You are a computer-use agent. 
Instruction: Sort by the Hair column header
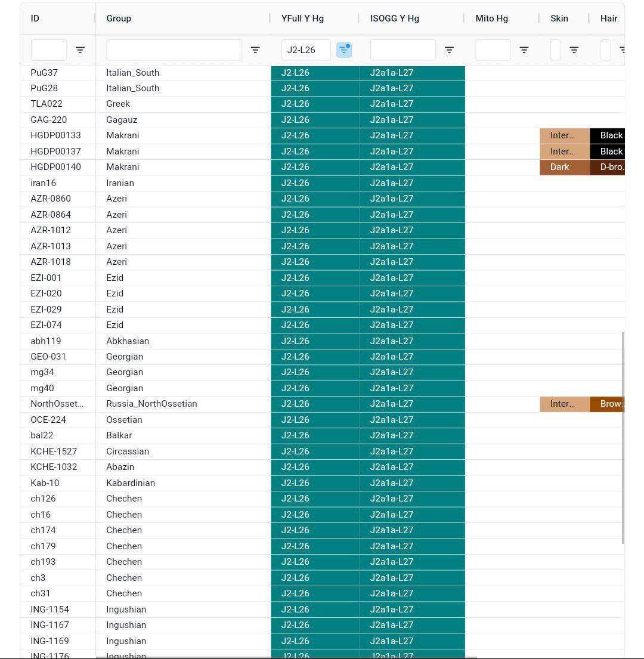coord(609,18)
